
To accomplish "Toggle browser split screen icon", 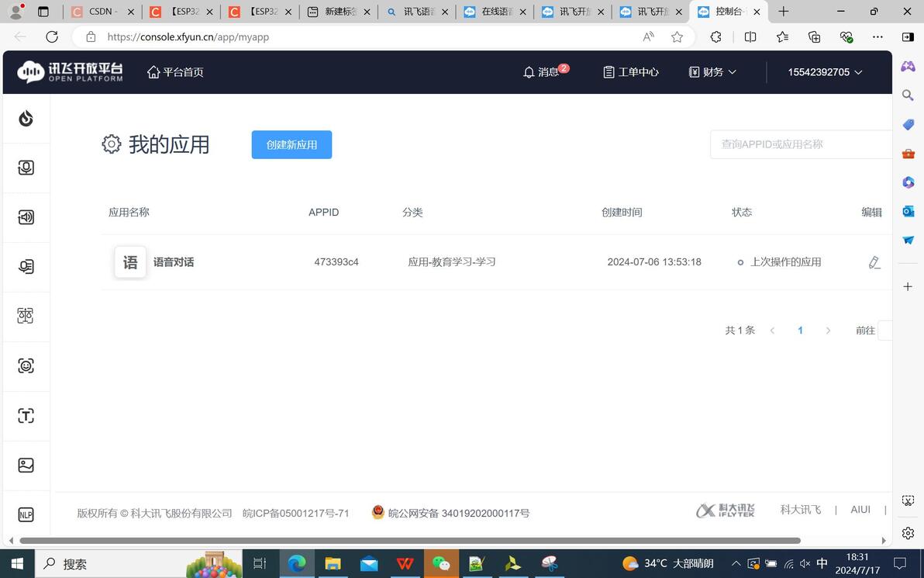I will tap(750, 37).
